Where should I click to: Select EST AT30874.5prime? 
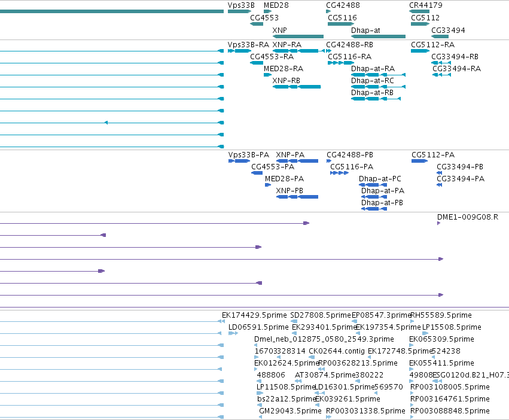pos(325,375)
